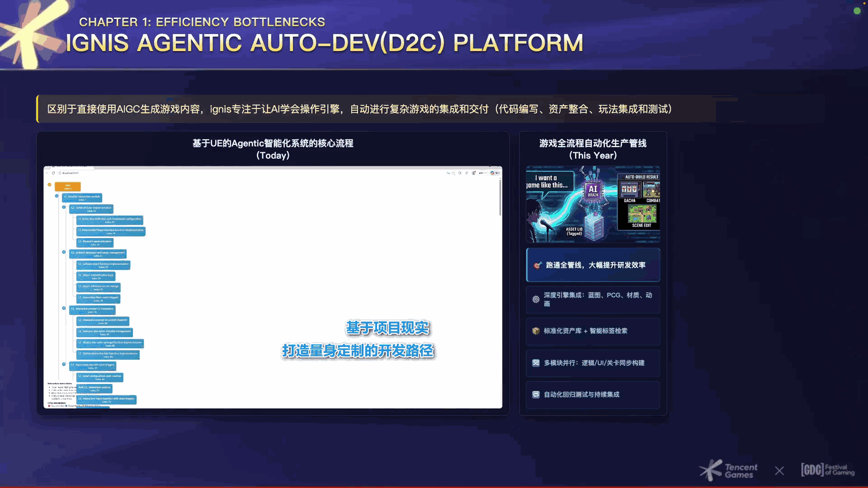Collapse the orange root node circle
868x488 pixels.
[x=49, y=184]
